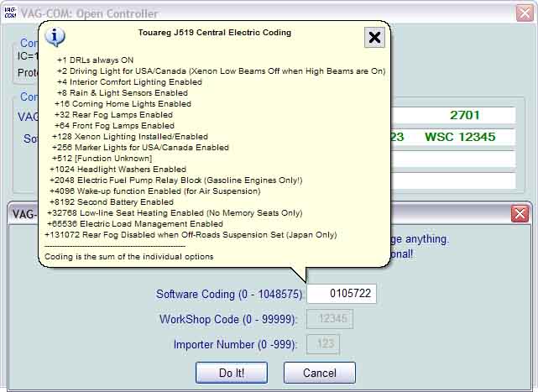Click '+4 Interior Comfort Lighting Enabled'
This screenshot has height=392, width=538.
(x=130, y=82)
